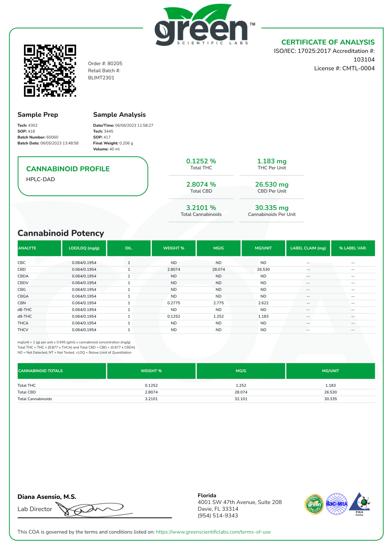Click the Lab Director's handwritten signature
The width and height of the screenshot is (392, 543).
(94, 509)
